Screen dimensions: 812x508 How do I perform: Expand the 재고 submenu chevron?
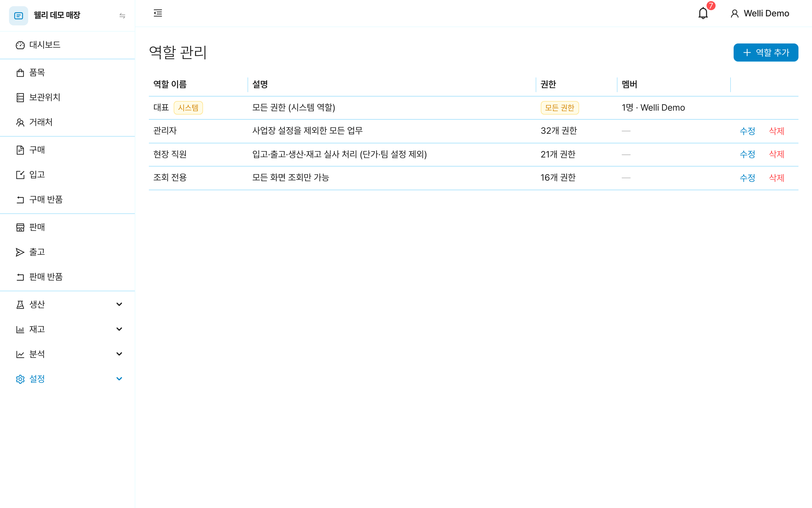tap(119, 329)
